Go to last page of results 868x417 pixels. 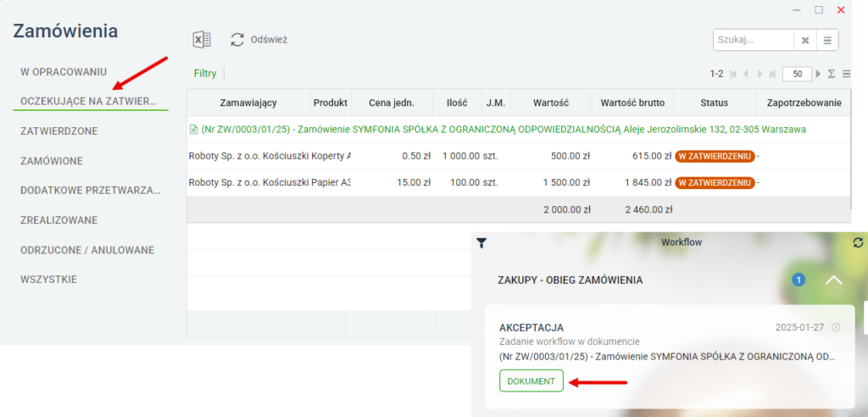point(773,74)
